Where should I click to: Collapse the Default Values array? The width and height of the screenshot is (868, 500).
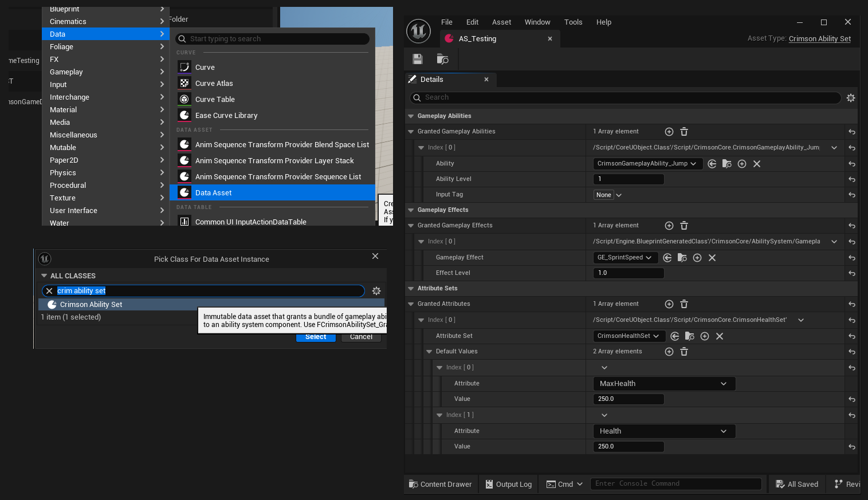coord(429,352)
